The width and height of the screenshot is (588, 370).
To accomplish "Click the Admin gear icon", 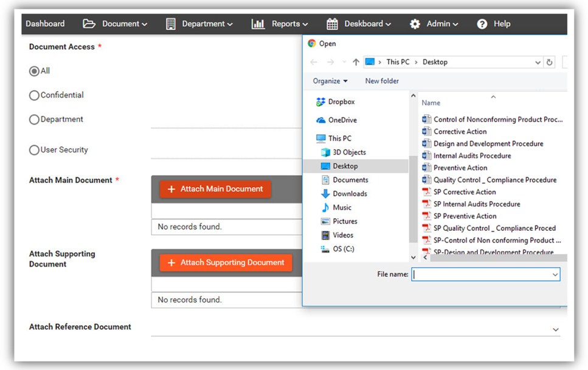I will [415, 24].
